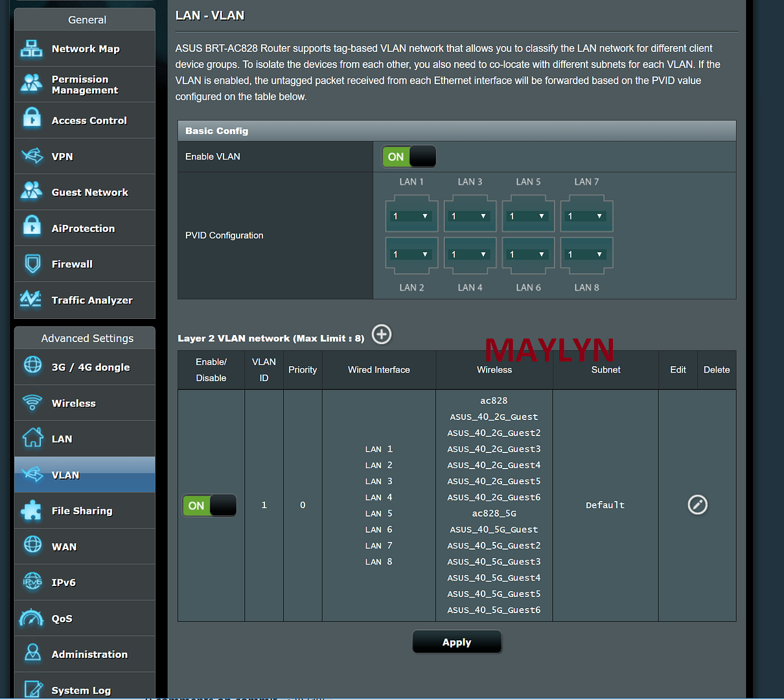Click the Wireless column header
This screenshot has height=700, width=784.
494,370
